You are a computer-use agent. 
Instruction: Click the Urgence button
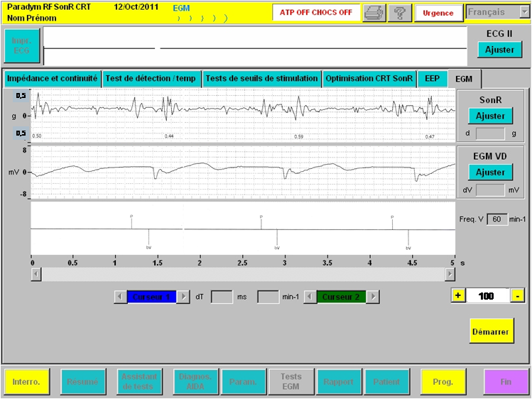pyautogui.click(x=438, y=13)
